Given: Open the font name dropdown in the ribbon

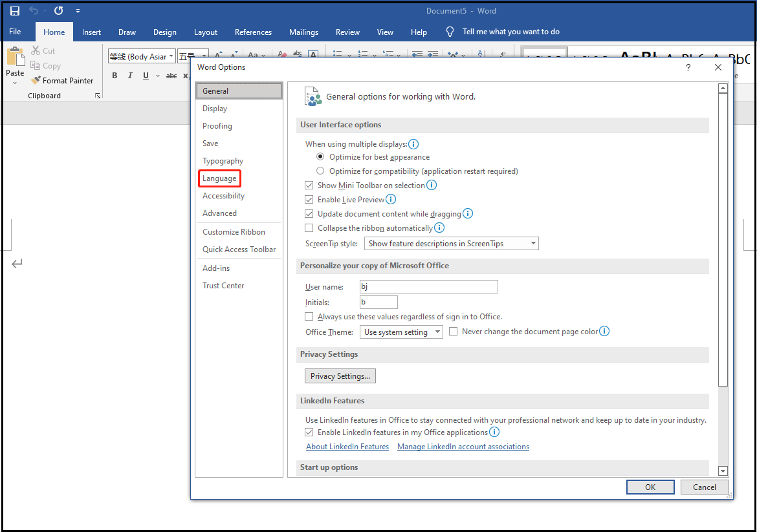Looking at the screenshot, I should (x=171, y=57).
